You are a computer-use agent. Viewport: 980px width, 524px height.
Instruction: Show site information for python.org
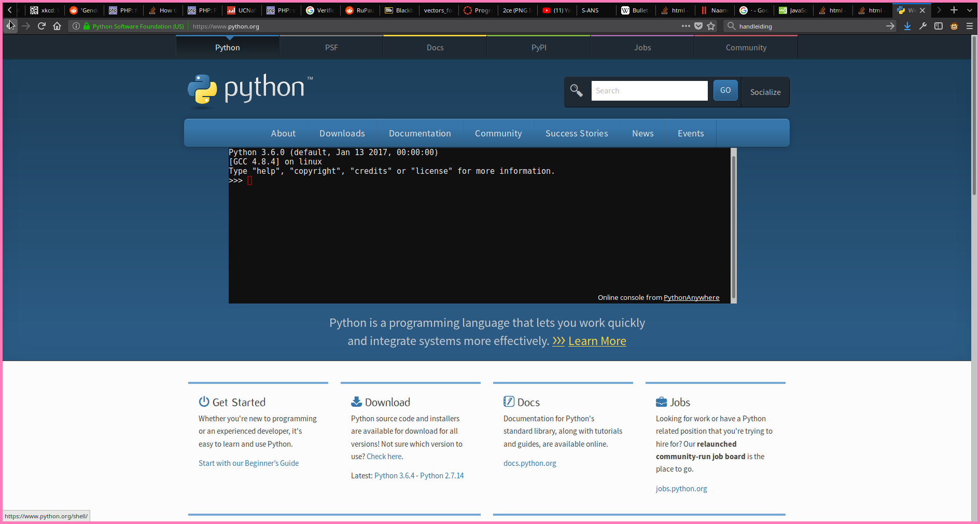click(76, 26)
